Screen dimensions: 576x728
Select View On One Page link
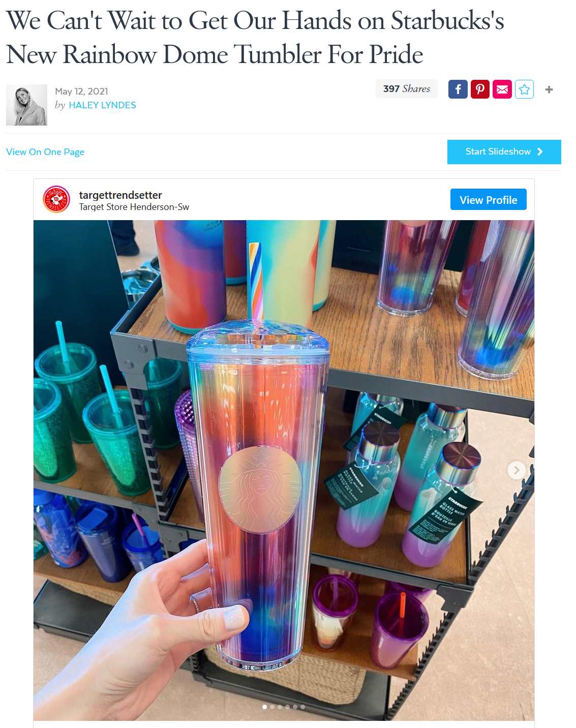point(45,152)
